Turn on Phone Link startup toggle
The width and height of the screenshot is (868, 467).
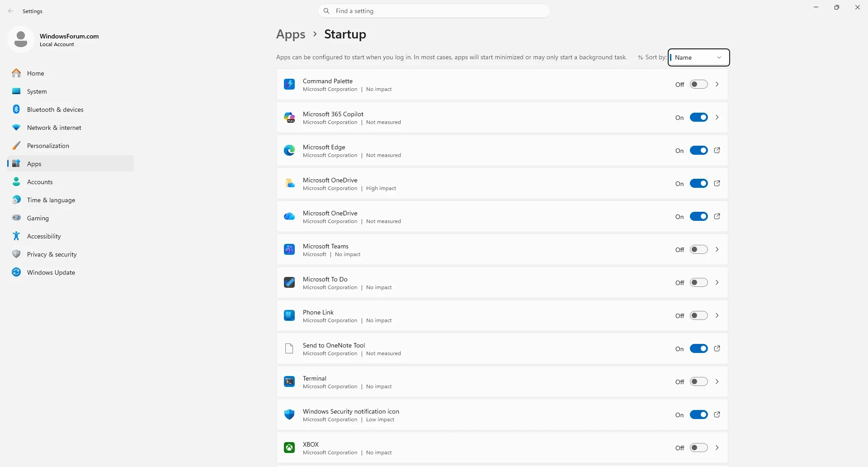pyautogui.click(x=699, y=316)
